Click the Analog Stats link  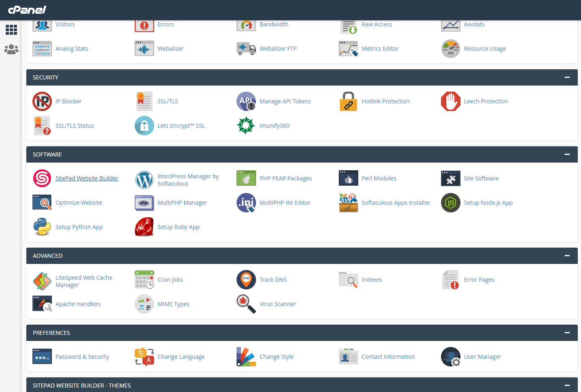coord(72,49)
